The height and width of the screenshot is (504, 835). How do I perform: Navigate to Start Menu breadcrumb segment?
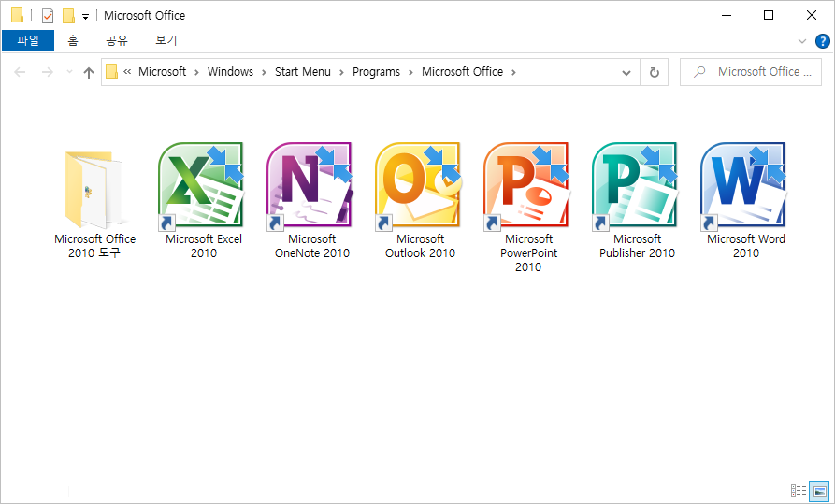point(302,71)
